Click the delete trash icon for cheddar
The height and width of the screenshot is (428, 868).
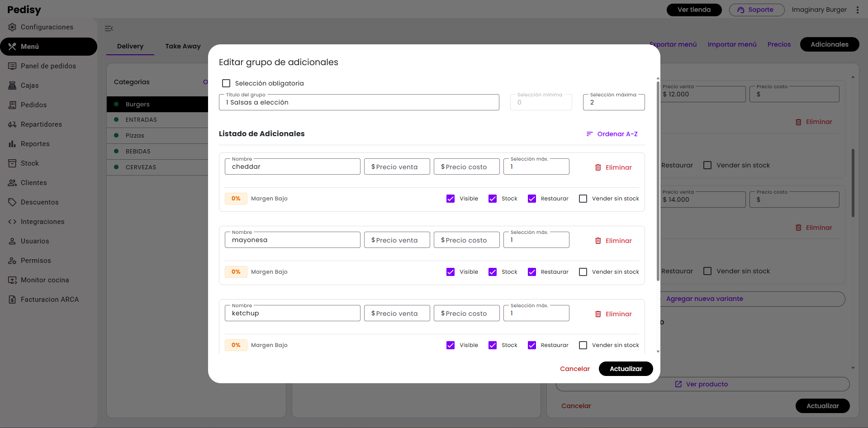pos(598,167)
